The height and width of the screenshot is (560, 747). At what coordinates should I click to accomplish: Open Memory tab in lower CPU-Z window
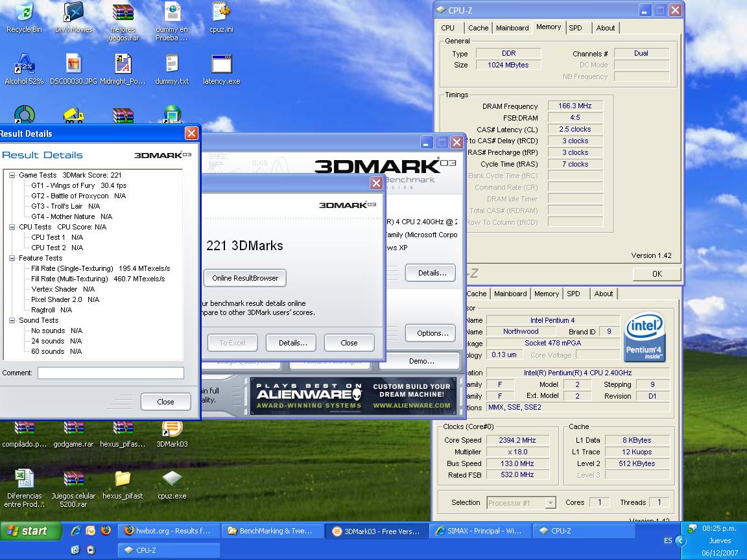[547, 294]
